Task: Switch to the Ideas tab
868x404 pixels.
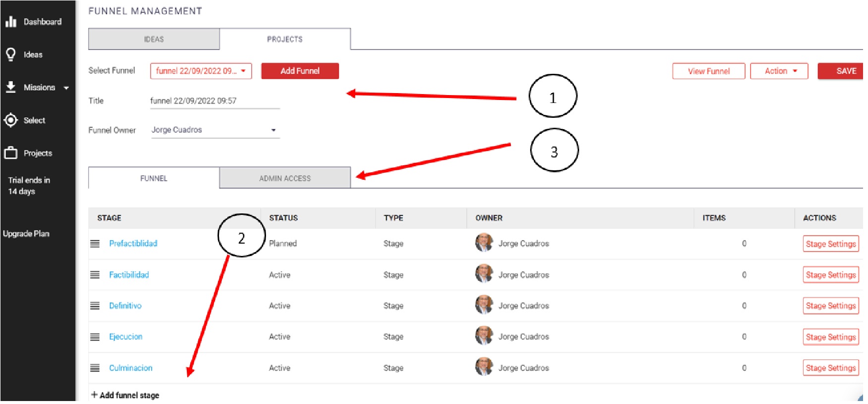Action: pyautogui.click(x=154, y=39)
